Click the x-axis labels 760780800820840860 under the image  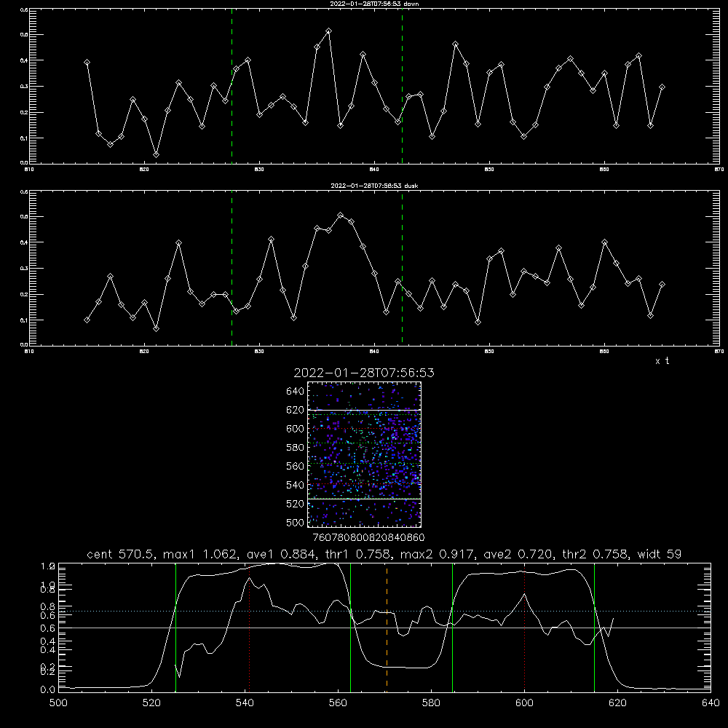tap(368, 537)
